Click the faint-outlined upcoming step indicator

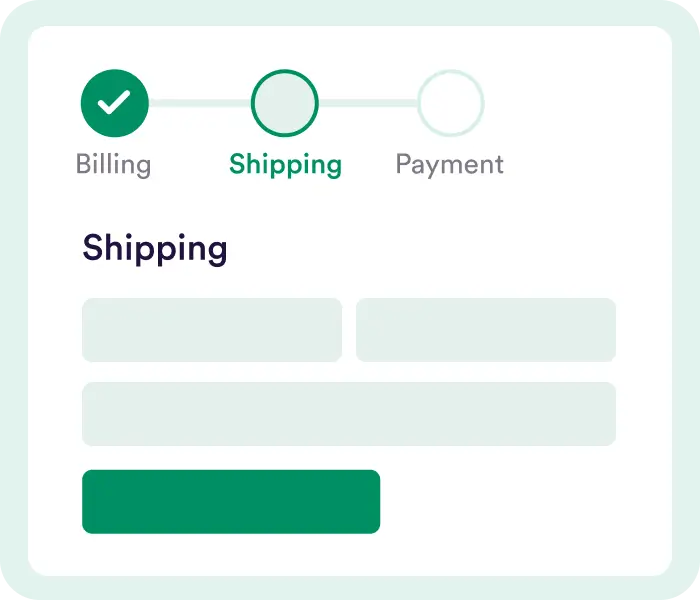coord(451,102)
